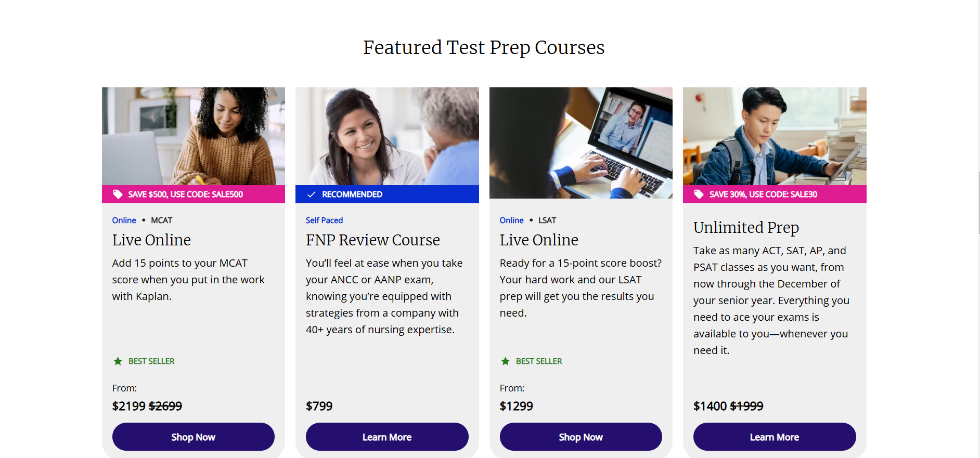Click the SALE500 price tag icon
980x458 pixels.
(x=118, y=194)
